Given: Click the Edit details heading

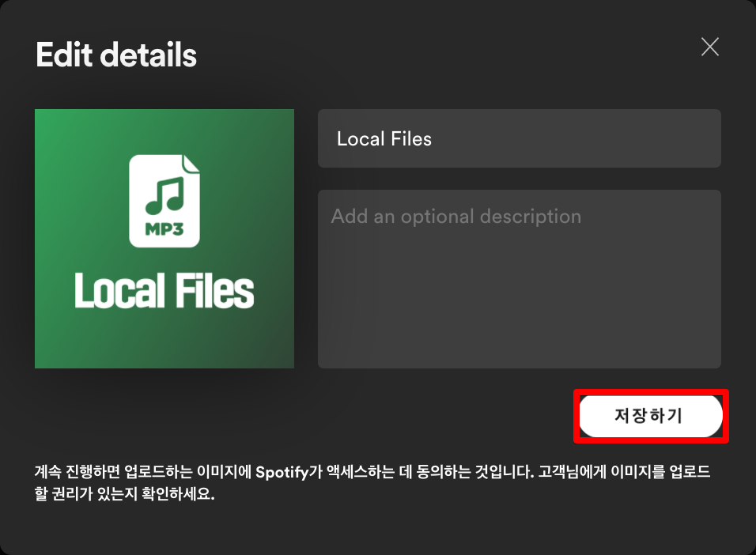Looking at the screenshot, I should [116, 55].
